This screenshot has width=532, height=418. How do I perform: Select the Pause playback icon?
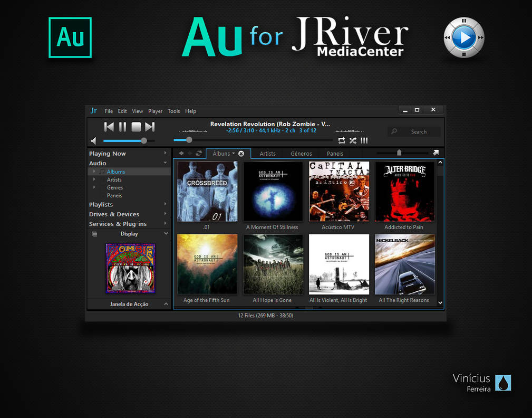pos(122,127)
